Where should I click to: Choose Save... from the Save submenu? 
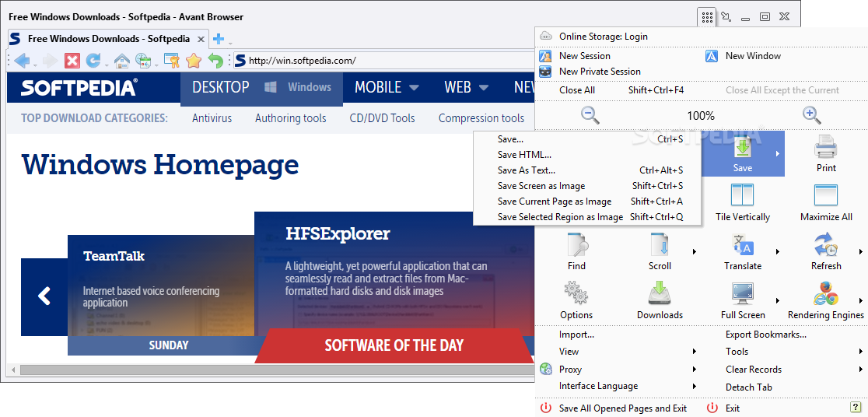click(x=587, y=139)
